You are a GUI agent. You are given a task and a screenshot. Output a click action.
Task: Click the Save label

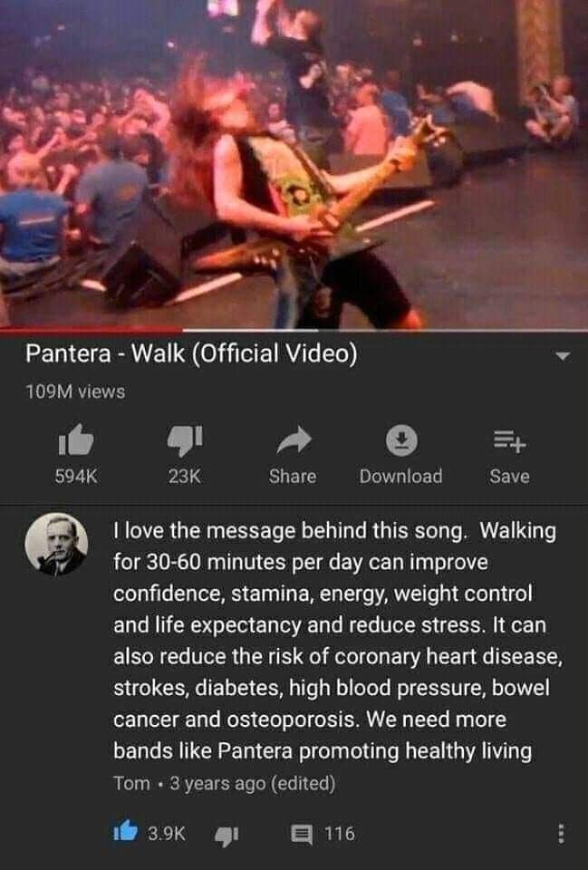pyautogui.click(x=509, y=476)
